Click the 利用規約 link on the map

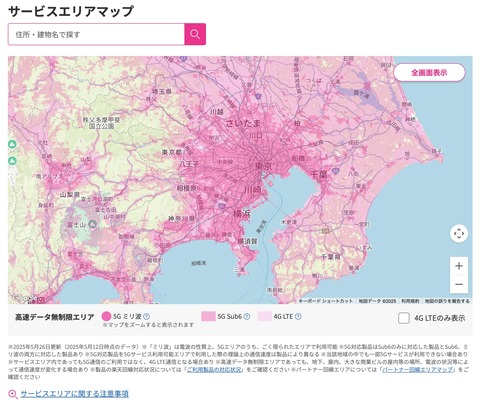coord(410,301)
